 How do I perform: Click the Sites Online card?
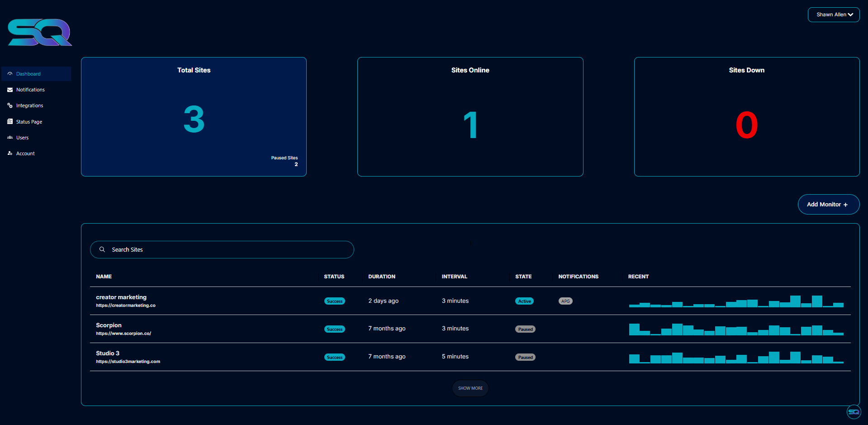pos(470,117)
